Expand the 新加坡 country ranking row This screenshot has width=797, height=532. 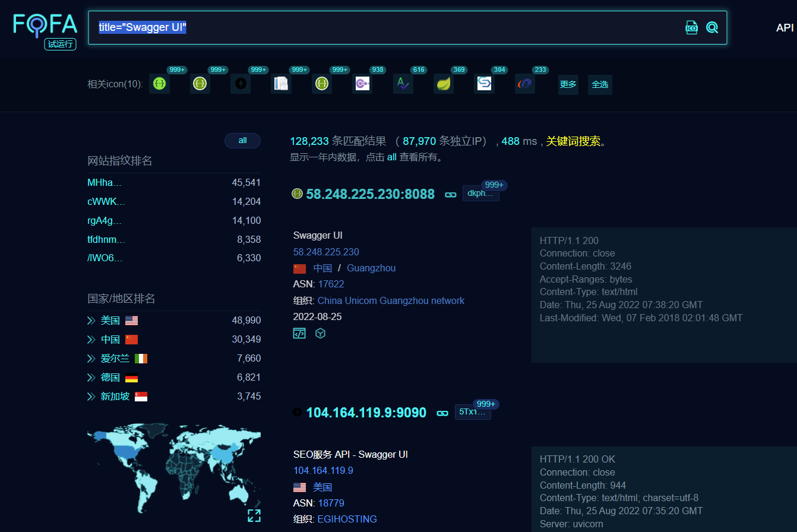point(91,397)
